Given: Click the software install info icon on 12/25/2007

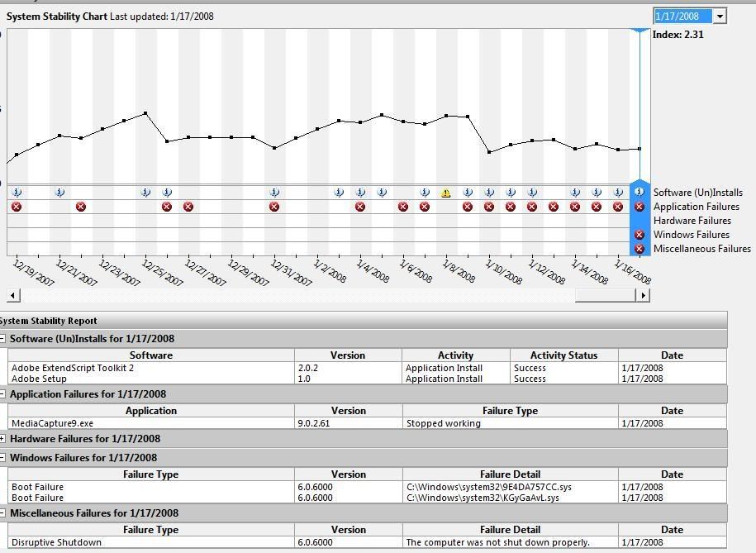Looking at the screenshot, I should (x=145, y=193).
